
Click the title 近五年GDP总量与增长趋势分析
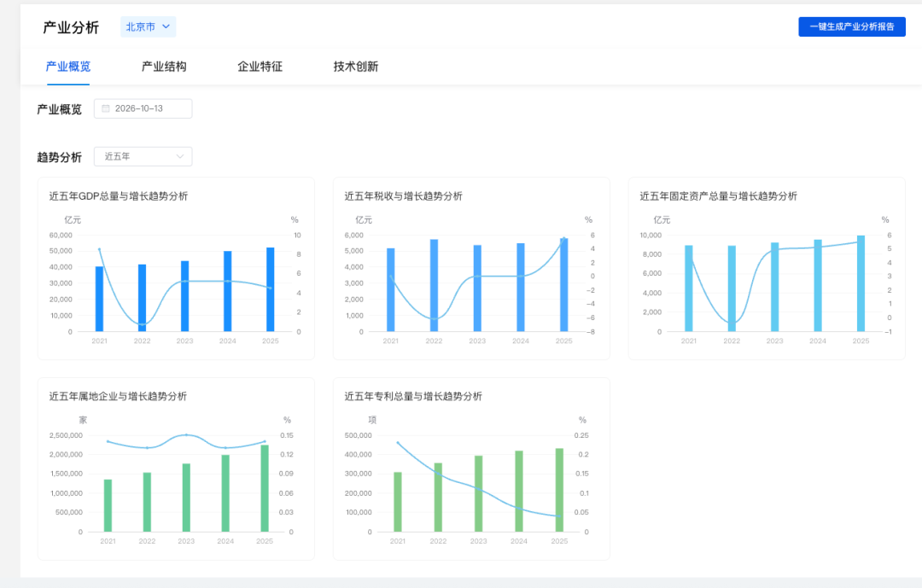click(x=118, y=196)
